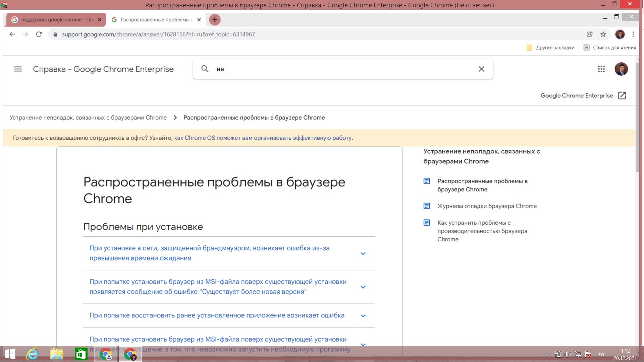Screen dimensions: 644x362
Task: Open link 'как Chrome OS поможет вам организовать'
Action: (x=263, y=138)
